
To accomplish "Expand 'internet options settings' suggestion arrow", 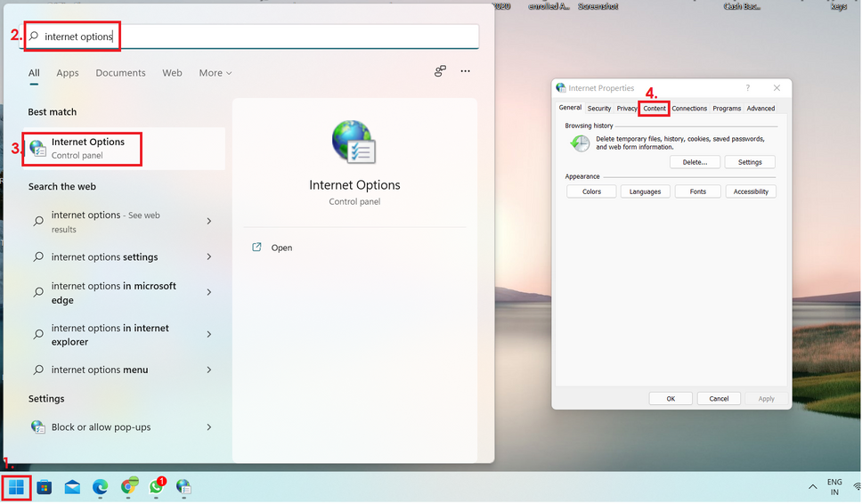I will 209,256.
